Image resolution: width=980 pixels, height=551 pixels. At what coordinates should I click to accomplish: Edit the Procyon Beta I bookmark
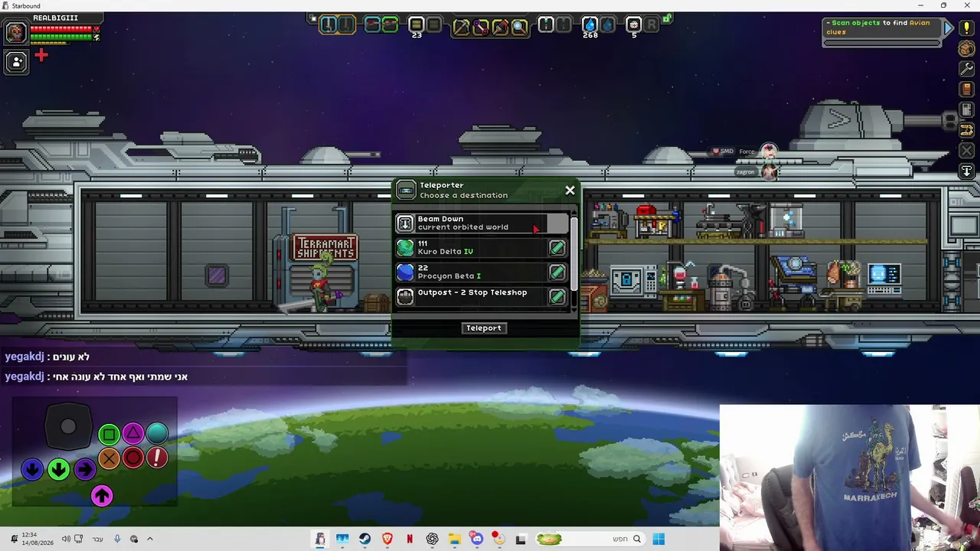coord(557,272)
